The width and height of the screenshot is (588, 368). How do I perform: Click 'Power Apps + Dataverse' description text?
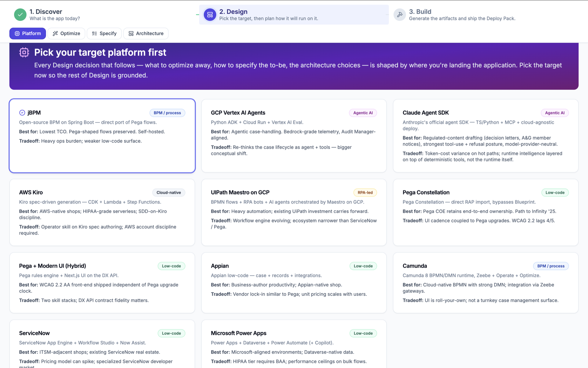[x=272, y=343]
